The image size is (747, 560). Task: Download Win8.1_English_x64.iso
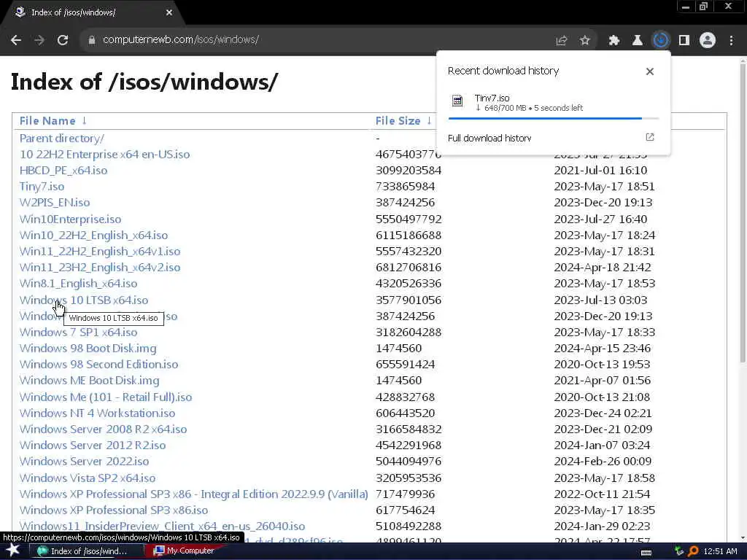point(79,284)
